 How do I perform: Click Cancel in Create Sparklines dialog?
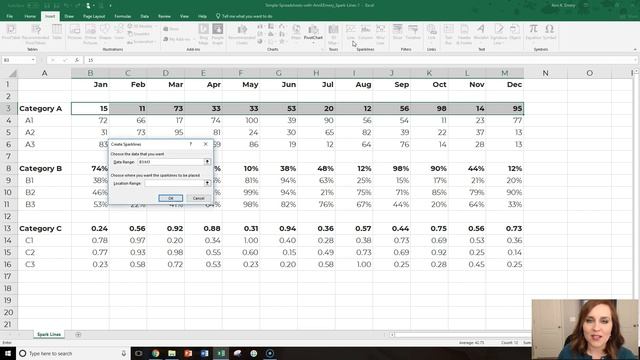pos(198,198)
